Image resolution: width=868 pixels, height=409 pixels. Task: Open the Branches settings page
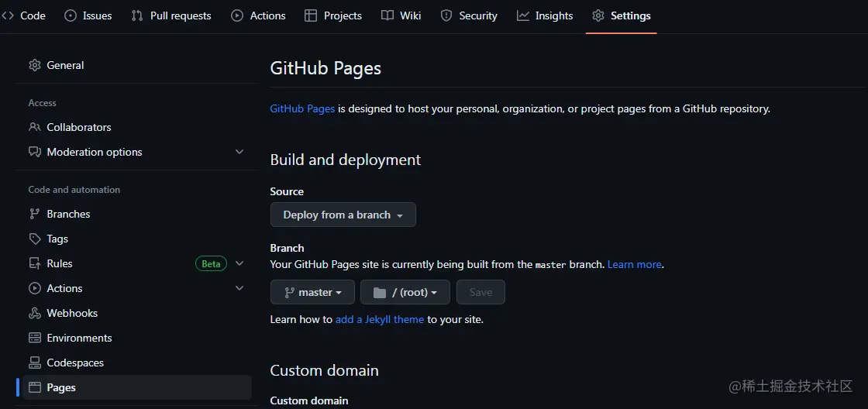[x=135, y=214]
